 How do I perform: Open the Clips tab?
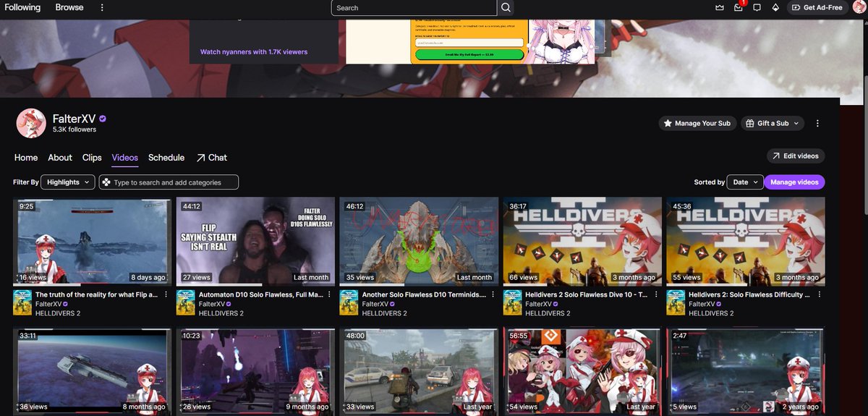[92, 157]
